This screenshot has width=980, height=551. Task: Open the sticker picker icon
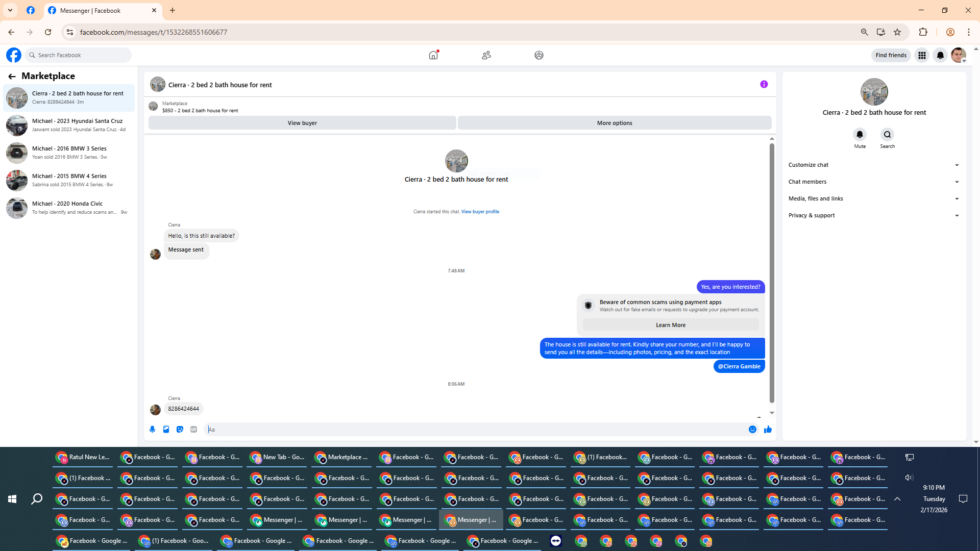click(180, 430)
